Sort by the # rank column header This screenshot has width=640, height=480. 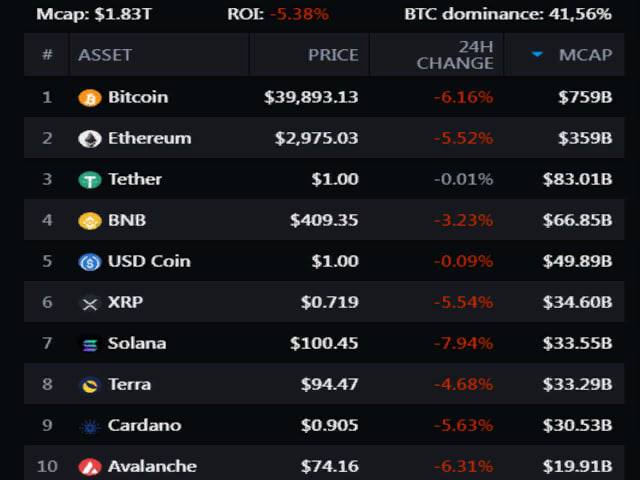click(47, 55)
